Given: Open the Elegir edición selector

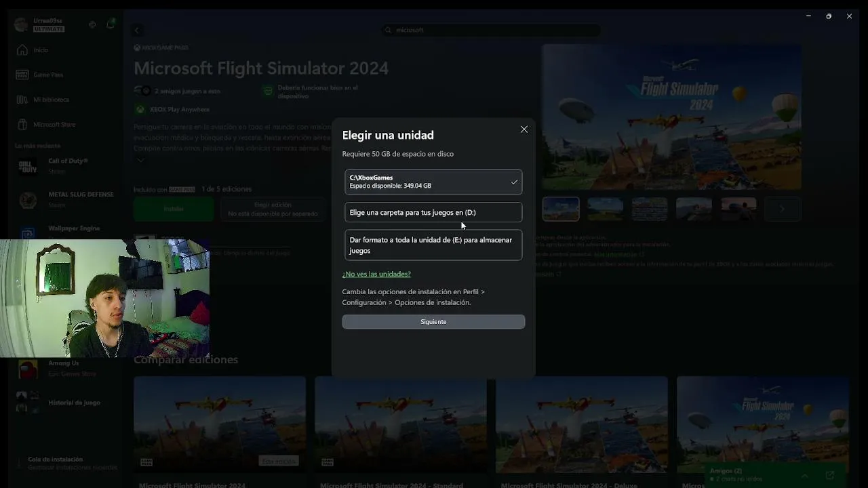Looking at the screenshot, I should click(x=273, y=209).
